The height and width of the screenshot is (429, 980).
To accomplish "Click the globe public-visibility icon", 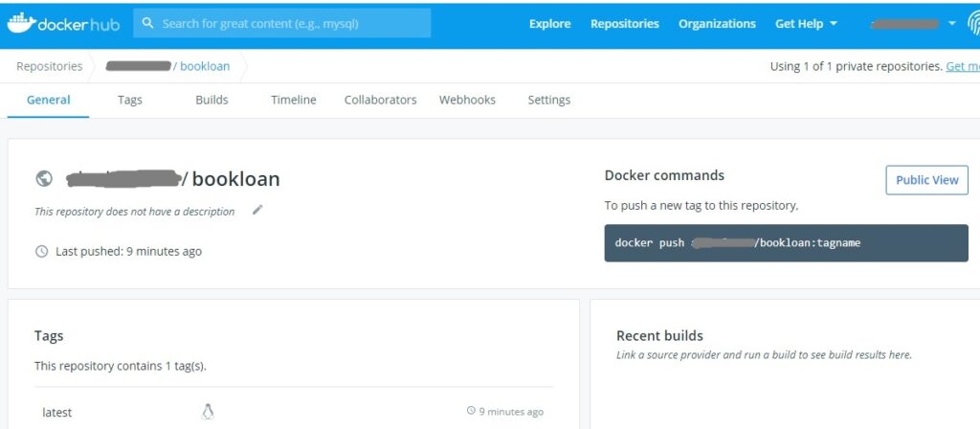I will 44,179.
